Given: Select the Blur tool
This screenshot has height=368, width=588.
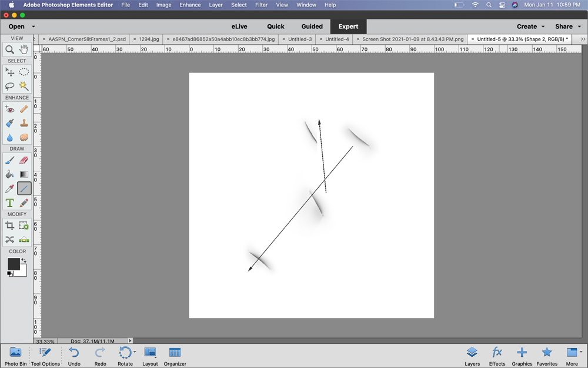Looking at the screenshot, I should (10, 137).
